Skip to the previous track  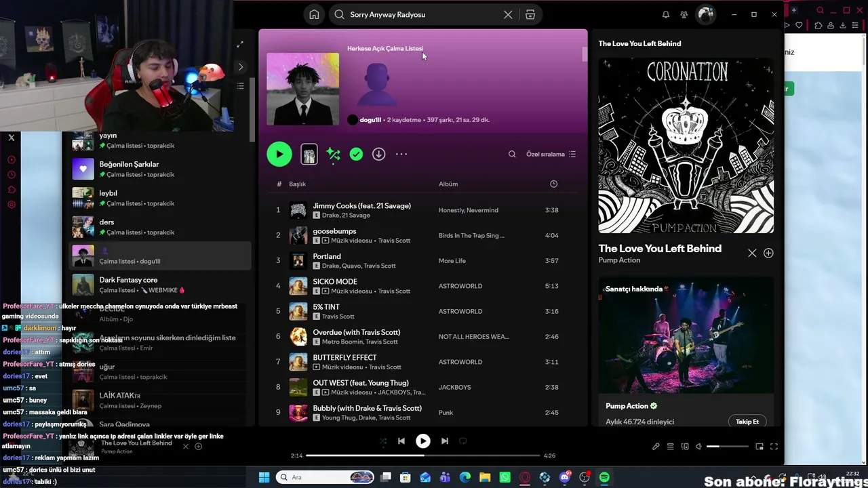click(401, 441)
